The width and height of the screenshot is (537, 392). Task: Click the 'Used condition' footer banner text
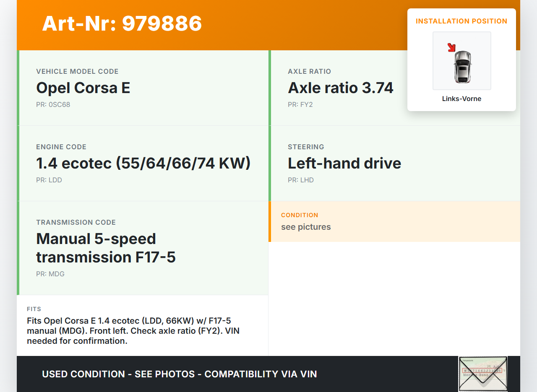[x=179, y=374]
